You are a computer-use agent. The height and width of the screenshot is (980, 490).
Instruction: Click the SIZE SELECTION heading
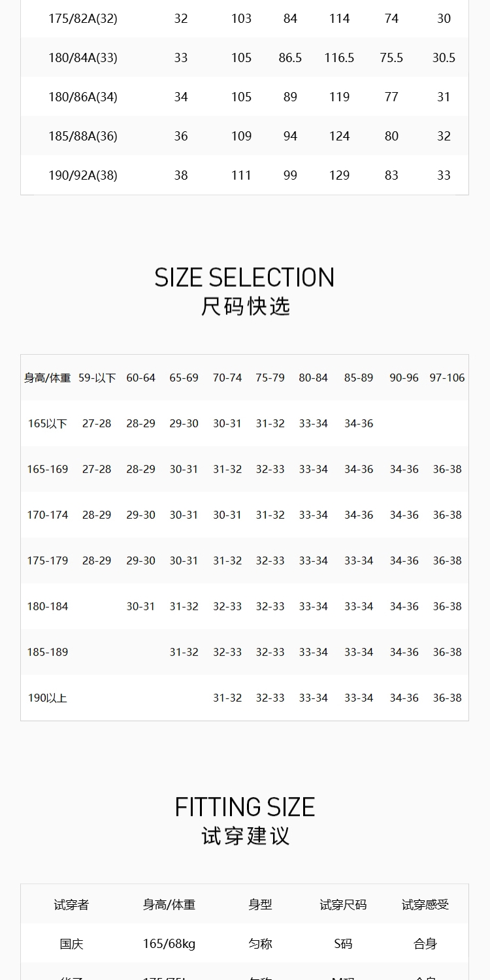[x=244, y=277]
